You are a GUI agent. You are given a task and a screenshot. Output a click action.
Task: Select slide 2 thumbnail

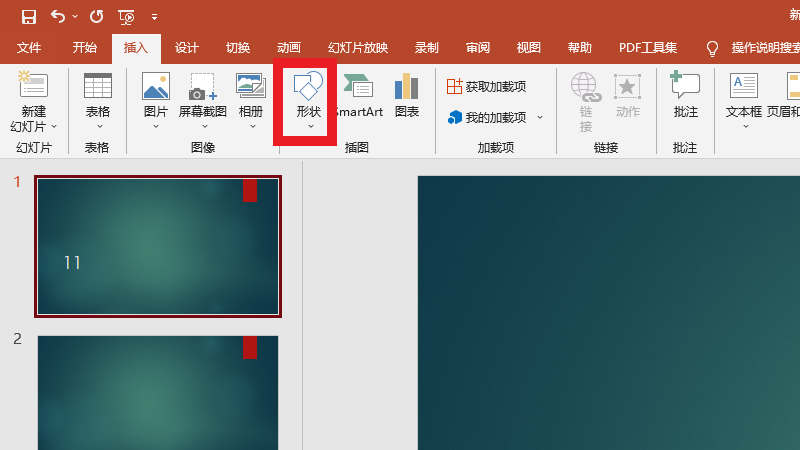[x=158, y=392]
